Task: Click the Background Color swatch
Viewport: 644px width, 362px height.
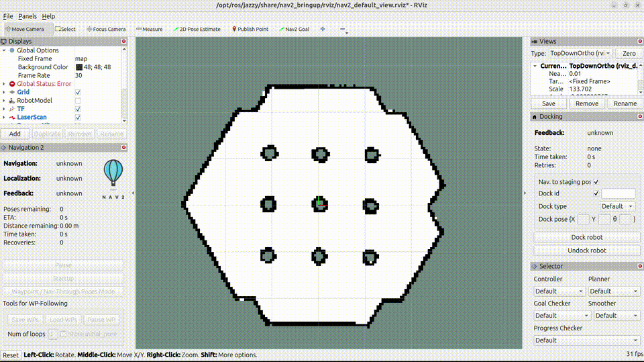Action: pyautogui.click(x=79, y=67)
